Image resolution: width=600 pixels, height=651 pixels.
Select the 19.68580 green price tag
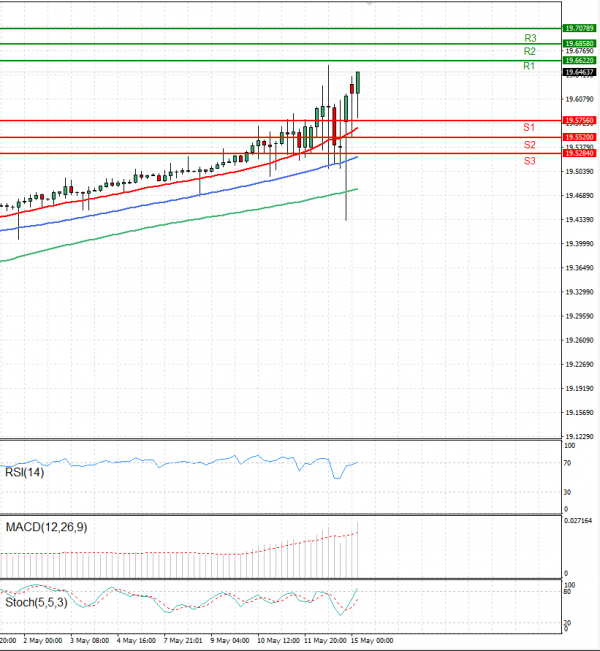coord(580,44)
